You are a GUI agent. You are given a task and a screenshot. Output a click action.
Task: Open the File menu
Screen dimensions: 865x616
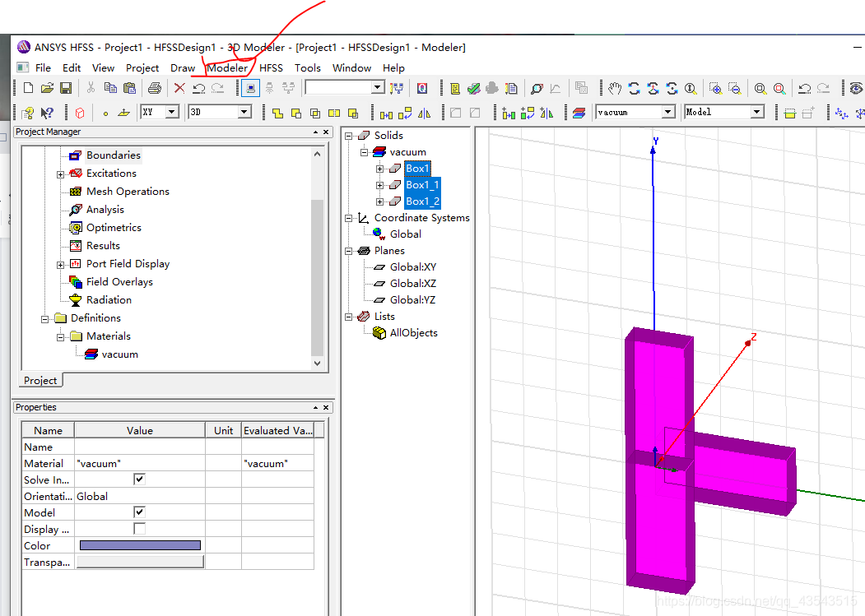click(43, 67)
